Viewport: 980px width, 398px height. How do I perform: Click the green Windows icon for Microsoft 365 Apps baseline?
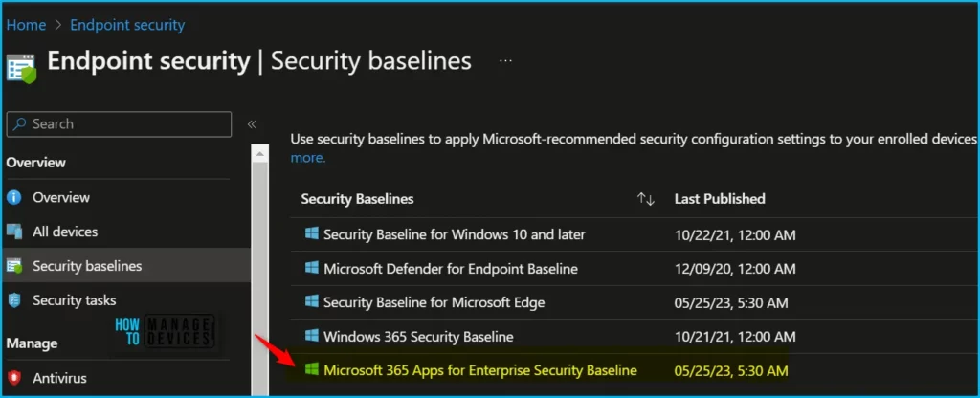(311, 370)
